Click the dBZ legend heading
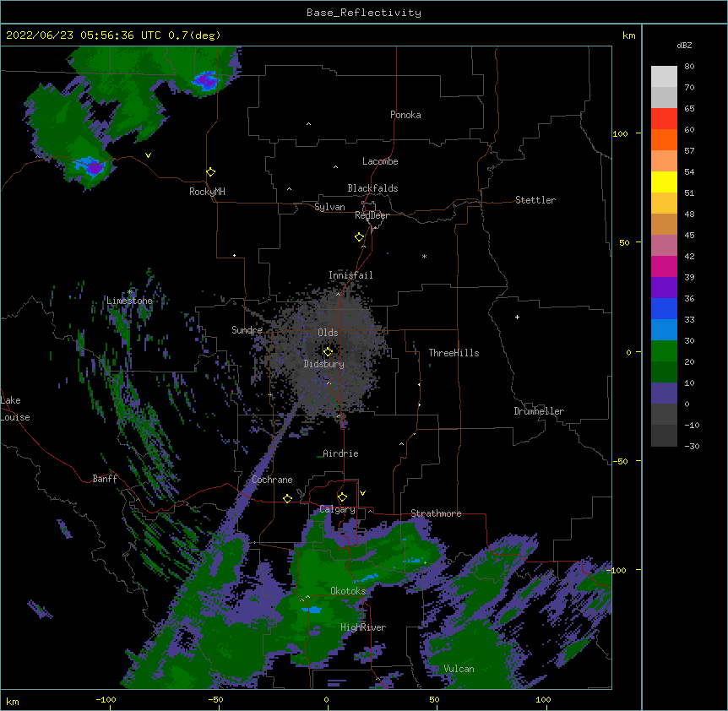The width and height of the screenshot is (728, 711). coord(684,46)
